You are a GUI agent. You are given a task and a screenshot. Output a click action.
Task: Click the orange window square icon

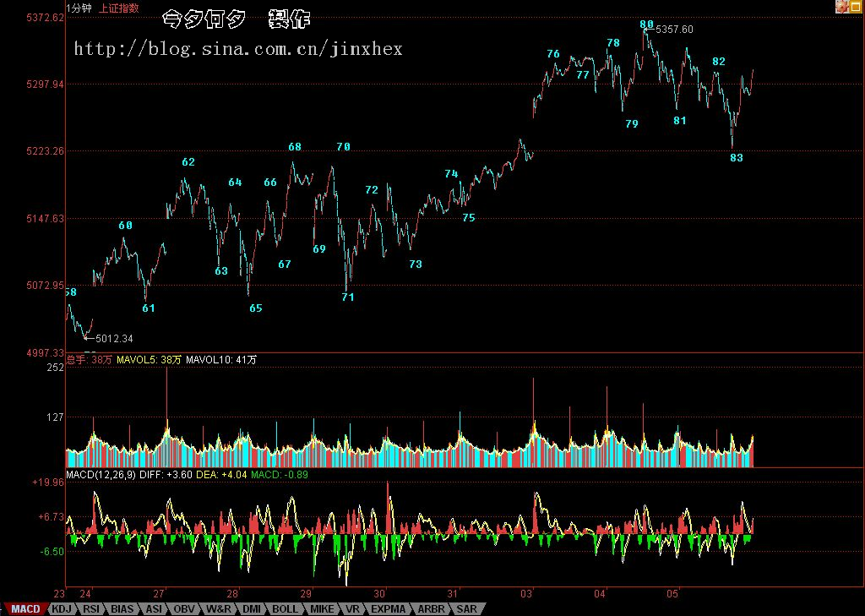click(x=857, y=7)
